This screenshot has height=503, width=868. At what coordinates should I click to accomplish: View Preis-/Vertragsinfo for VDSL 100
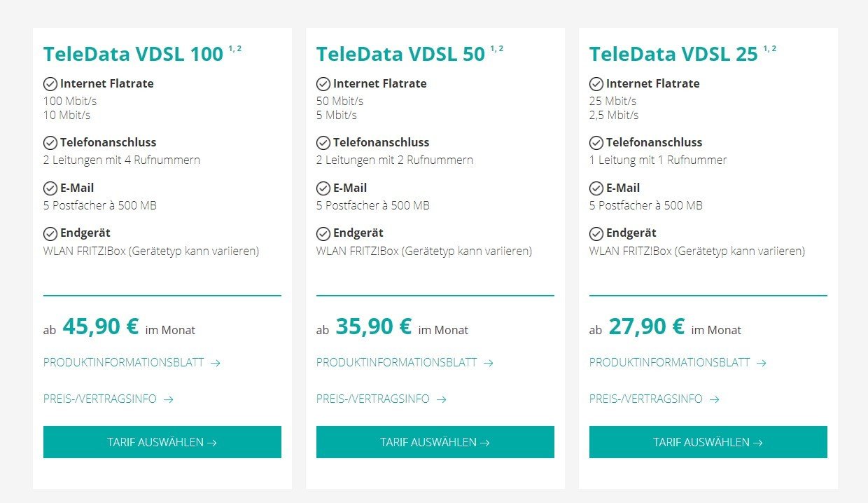(x=108, y=399)
